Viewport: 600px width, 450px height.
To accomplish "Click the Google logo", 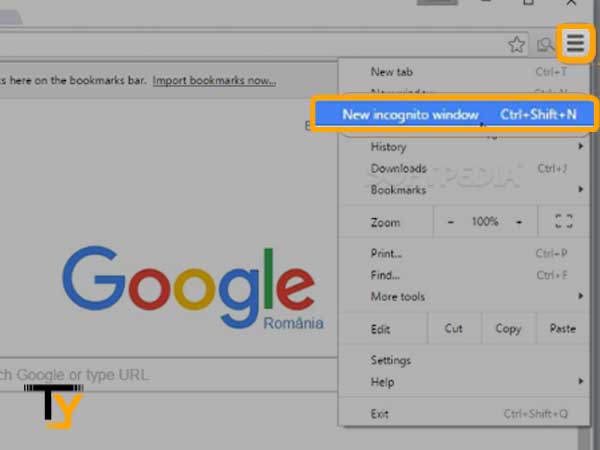I will coord(191,287).
